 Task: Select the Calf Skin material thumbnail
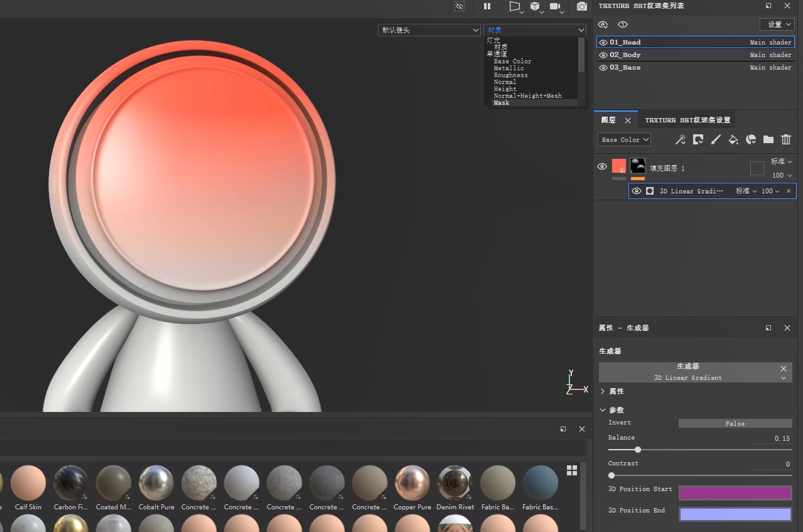click(28, 483)
